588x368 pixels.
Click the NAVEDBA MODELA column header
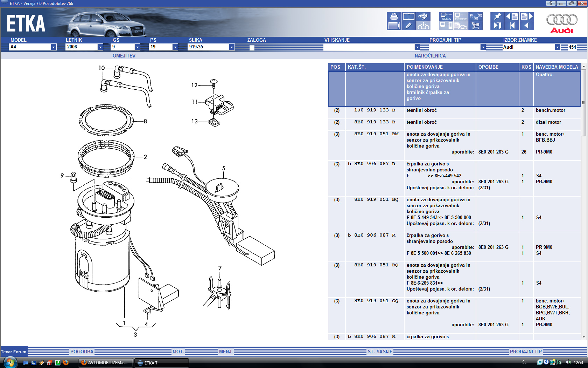[x=557, y=67]
